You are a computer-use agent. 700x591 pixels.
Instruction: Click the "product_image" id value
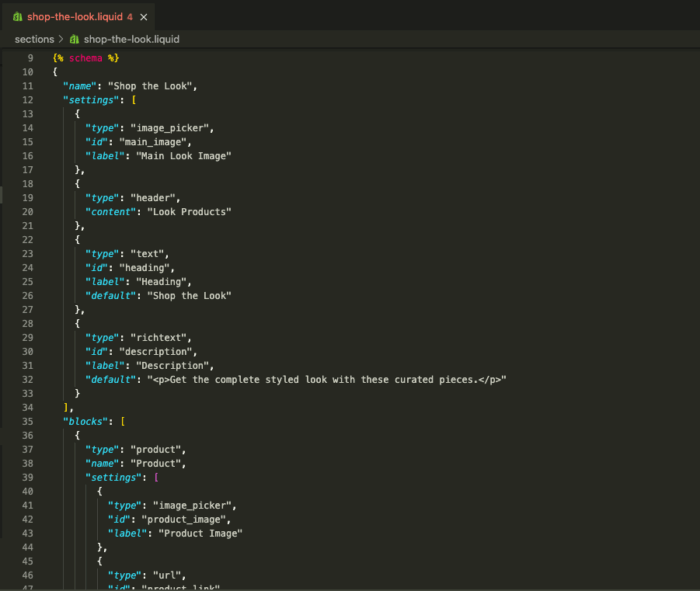point(183,520)
